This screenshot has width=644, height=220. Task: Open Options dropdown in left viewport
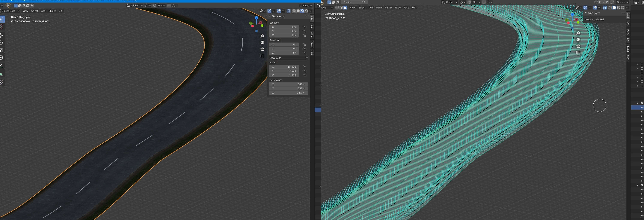click(306, 6)
